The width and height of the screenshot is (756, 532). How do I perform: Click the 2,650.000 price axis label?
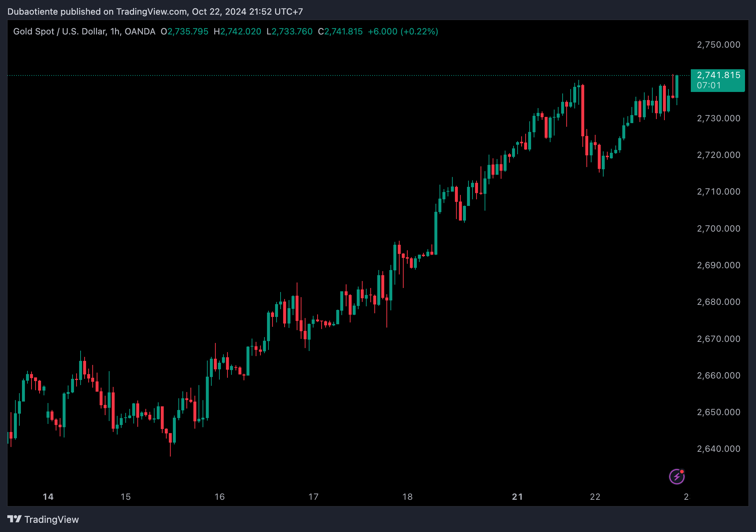tap(718, 412)
